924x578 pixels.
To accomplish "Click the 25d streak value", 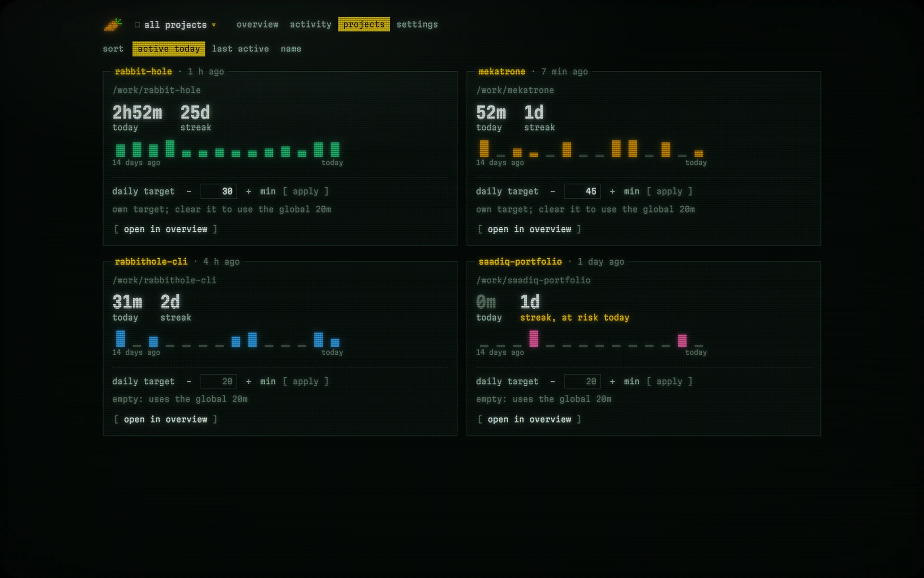I will 195,112.
